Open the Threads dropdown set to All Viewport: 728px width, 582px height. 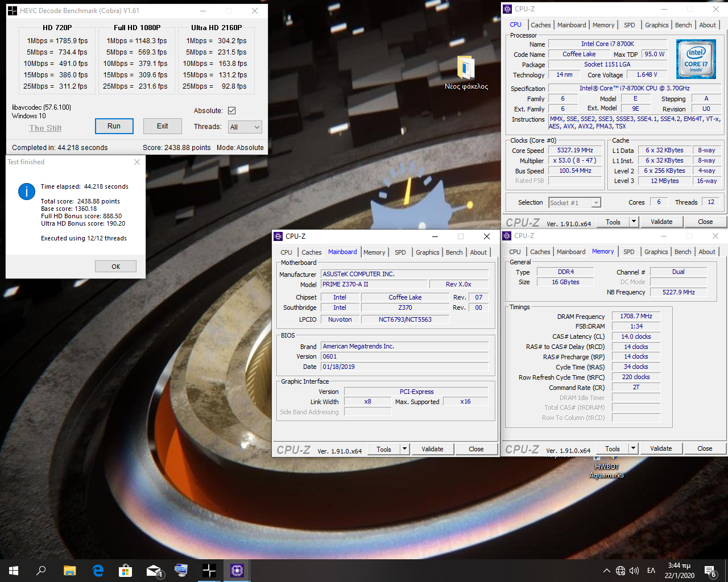245,127
